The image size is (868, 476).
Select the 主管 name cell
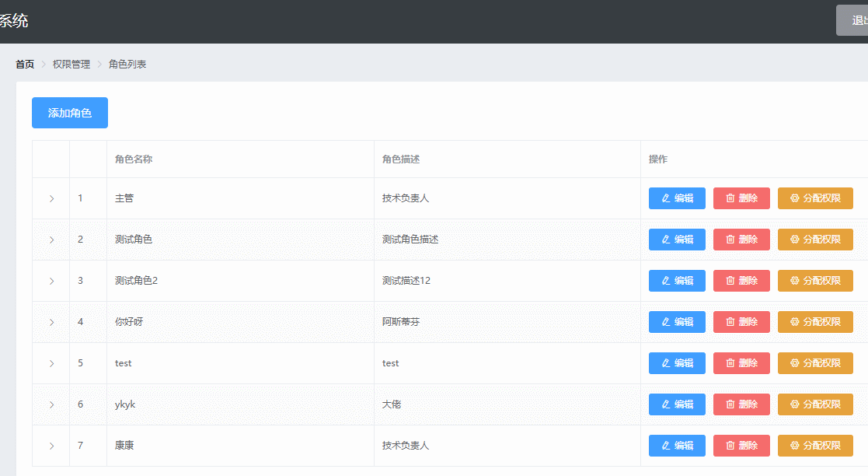tap(240, 198)
